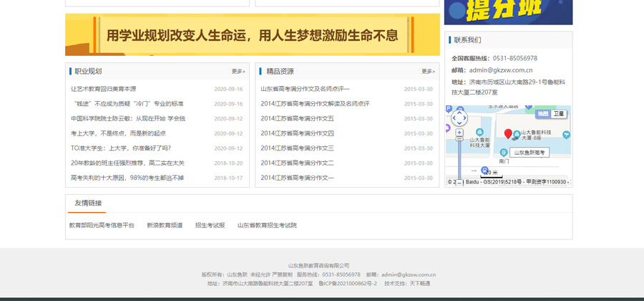This screenshot has width=644, height=301.
Task: Click date 2015-03-30 beside 山东省高考满分作文及名师点评一
Action: [x=418, y=89]
